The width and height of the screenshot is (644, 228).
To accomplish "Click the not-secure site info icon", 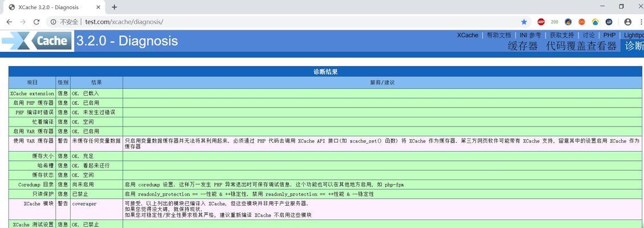I will point(54,22).
